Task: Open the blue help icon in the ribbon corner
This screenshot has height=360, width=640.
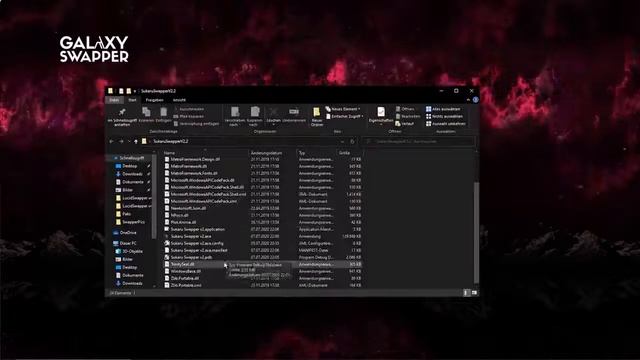Action: tap(476, 100)
